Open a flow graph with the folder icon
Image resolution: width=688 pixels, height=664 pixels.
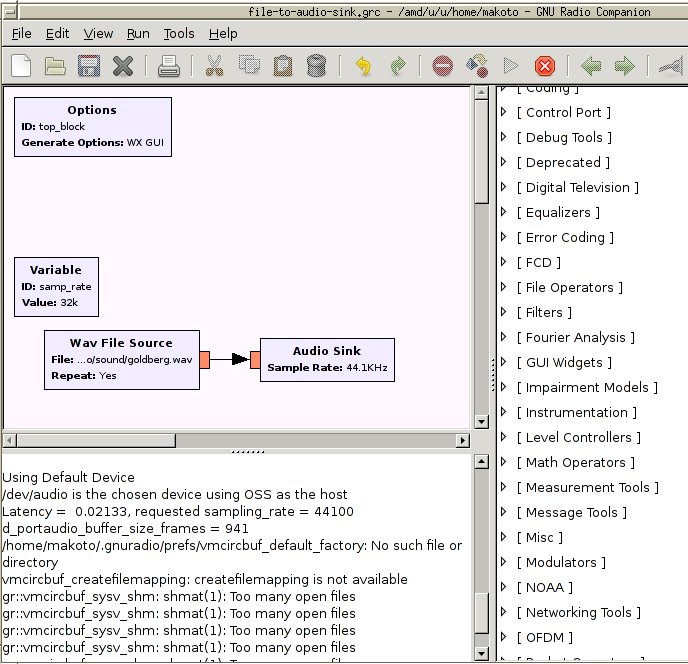pyautogui.click(x=55, y=66)
